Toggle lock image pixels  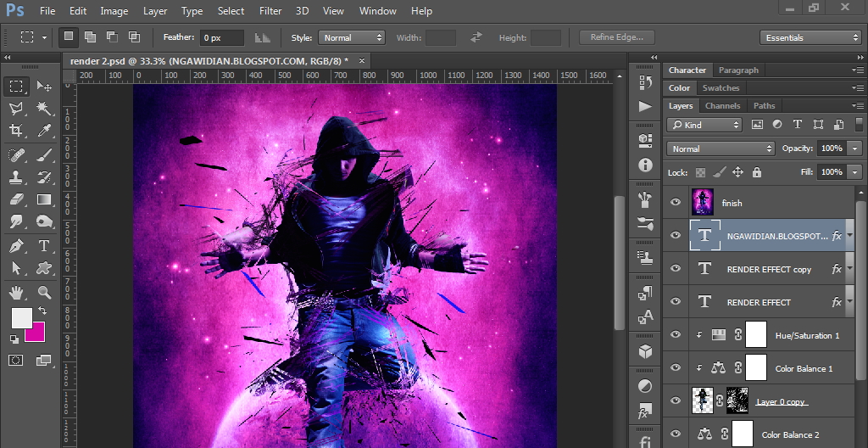tap(719, 172)
